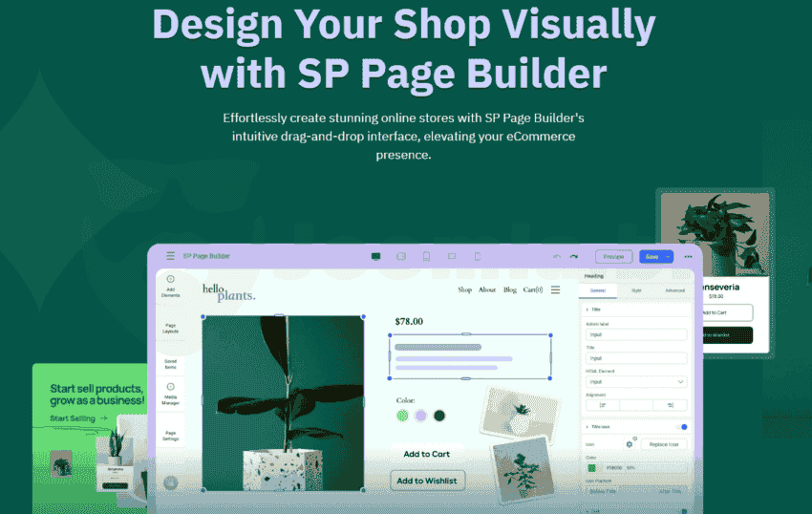The image size is (812, 514).
Task: Switch to the Advanced tab
Action: pyautogui.click(x=674, y=289)
